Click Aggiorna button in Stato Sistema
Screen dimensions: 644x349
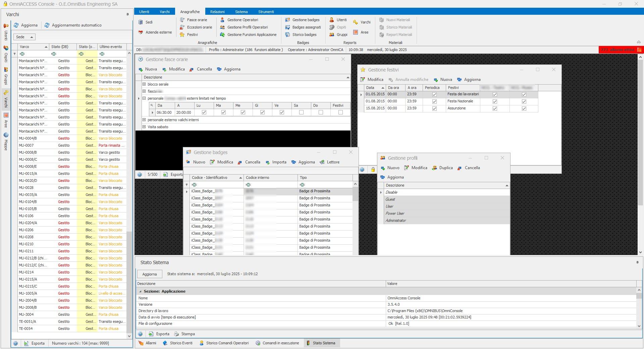point(150,274)
